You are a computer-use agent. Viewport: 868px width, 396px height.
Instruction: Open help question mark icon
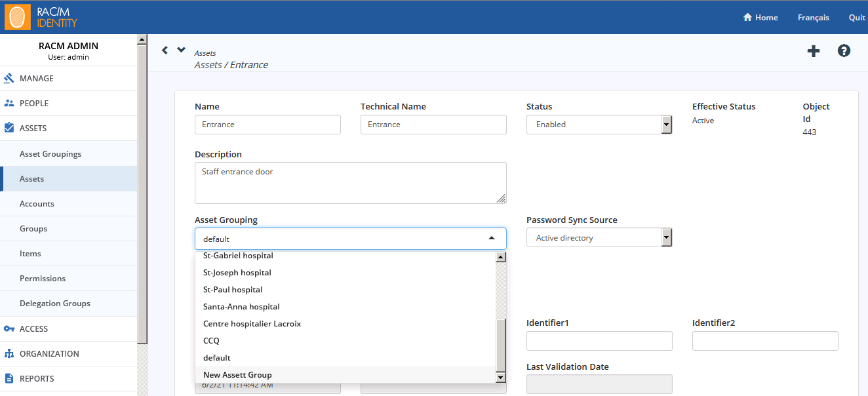[x=844, y=50]
